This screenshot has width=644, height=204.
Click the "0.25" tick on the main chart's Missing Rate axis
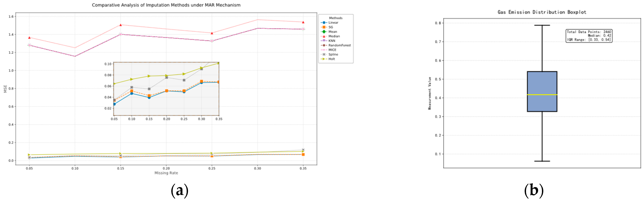212,168
